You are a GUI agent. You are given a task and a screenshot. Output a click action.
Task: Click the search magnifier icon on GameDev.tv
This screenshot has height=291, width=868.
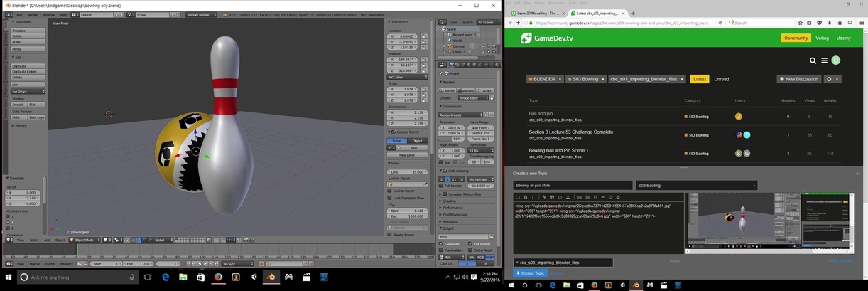tap(813, 60)
